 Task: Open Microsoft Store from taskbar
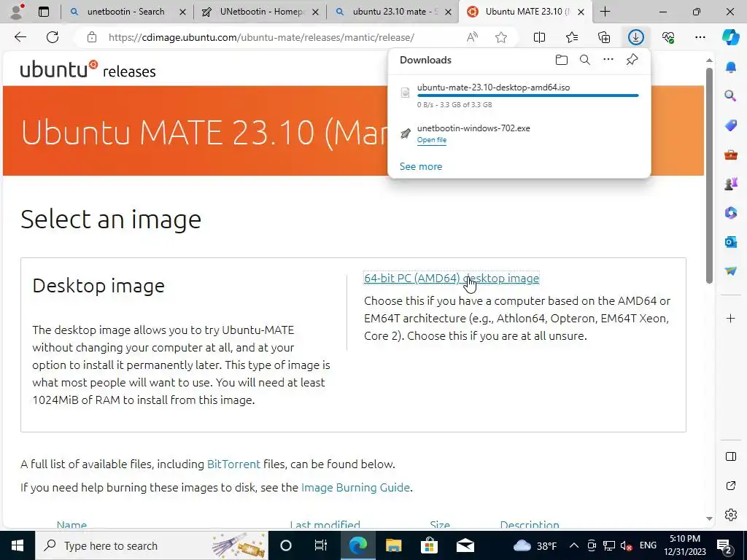(x=429, y=545)
